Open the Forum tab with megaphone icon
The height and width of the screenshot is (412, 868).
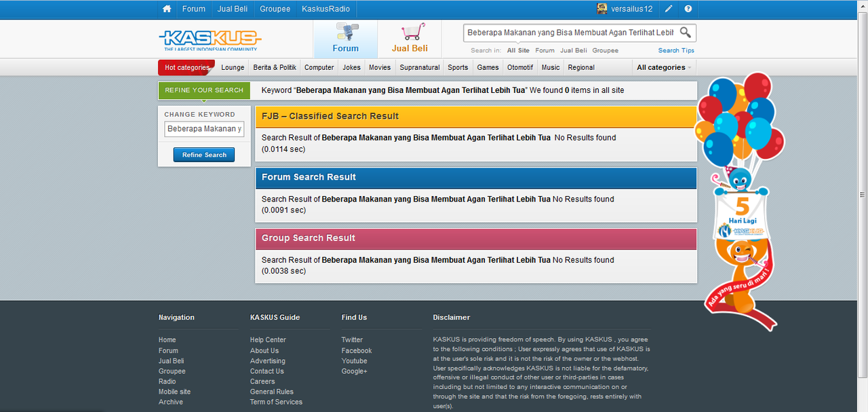(345, 39)
